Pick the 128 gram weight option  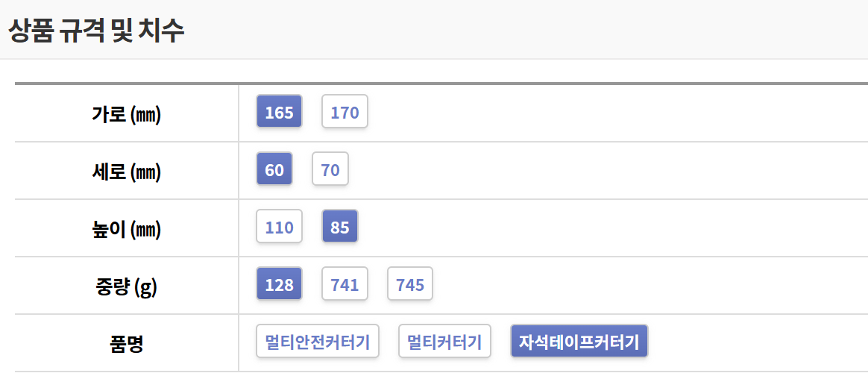tap(279, 285)
